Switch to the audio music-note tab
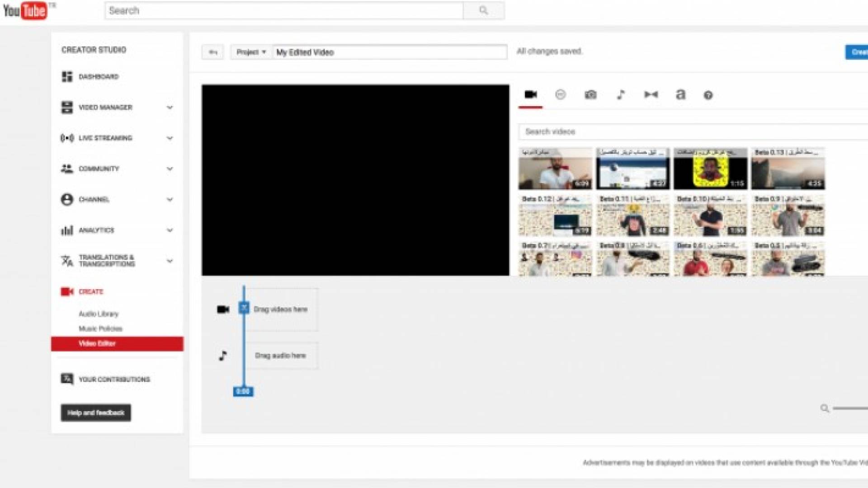 tap(621, 95)
